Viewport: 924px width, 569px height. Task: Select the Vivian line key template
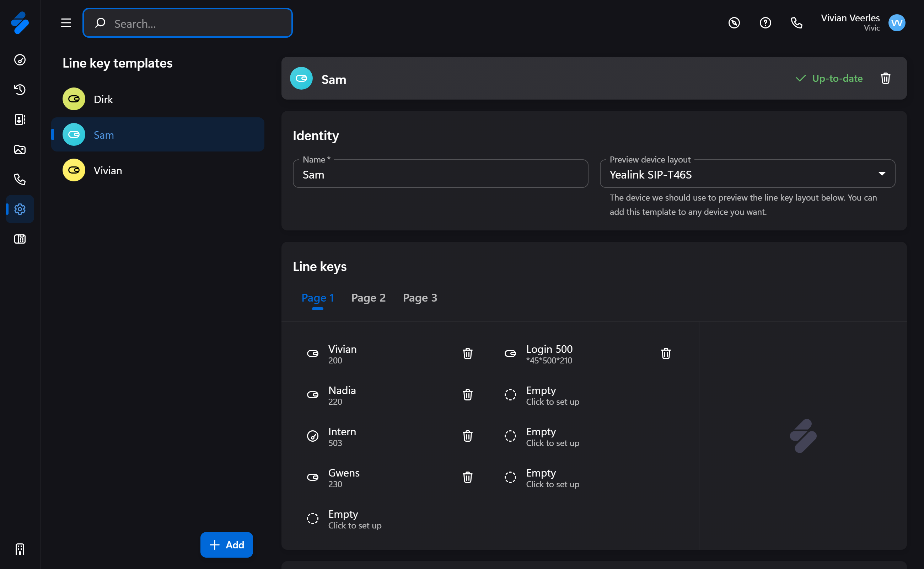[x=157, y=170]
